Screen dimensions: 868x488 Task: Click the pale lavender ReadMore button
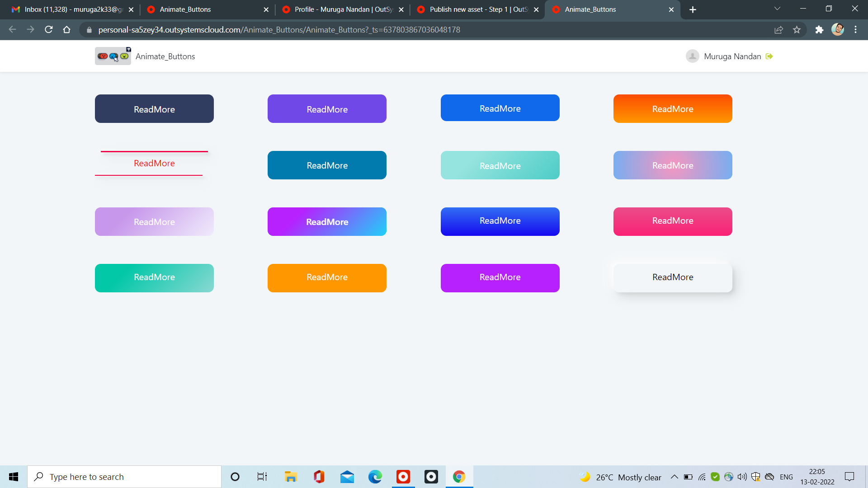[154, 222]
